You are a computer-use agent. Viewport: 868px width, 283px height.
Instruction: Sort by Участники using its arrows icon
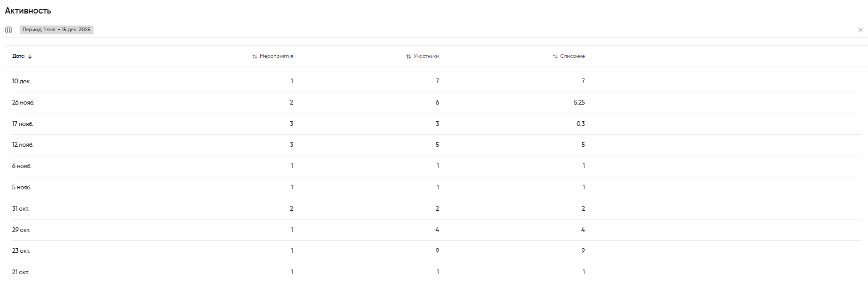pos(408,57)
